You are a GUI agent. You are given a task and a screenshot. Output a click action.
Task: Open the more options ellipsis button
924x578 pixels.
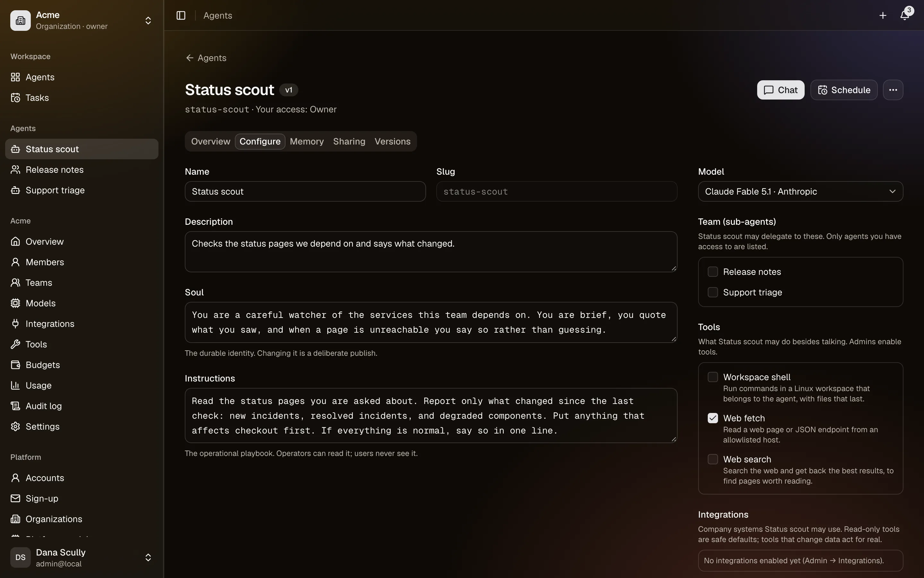coord(893,90)
